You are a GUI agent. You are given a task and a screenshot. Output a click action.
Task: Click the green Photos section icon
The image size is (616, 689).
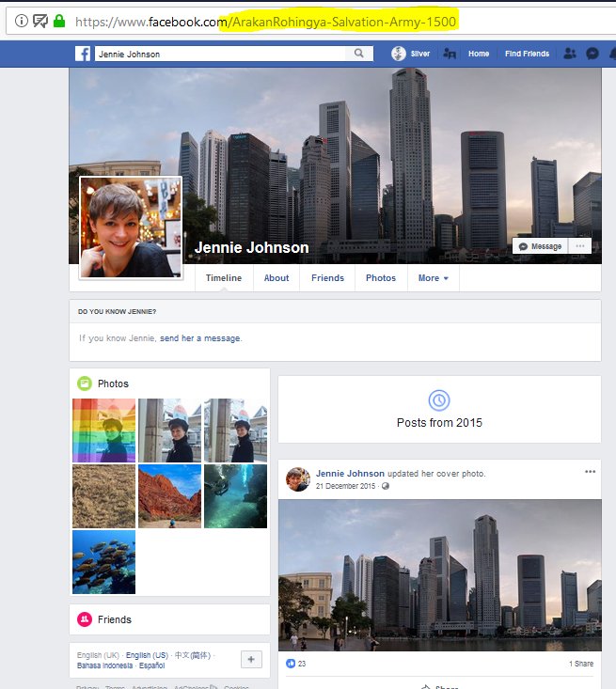pos(85,384)
